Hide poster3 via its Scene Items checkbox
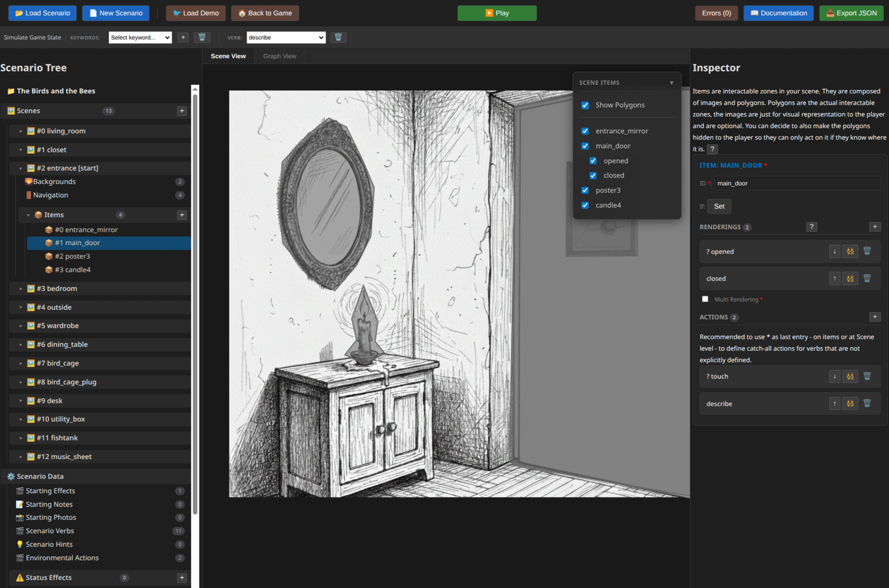 point(585,190)
